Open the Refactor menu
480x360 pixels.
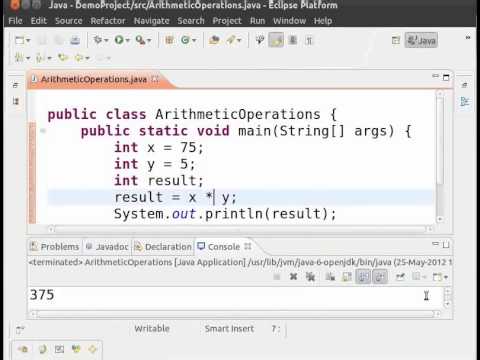108,21
